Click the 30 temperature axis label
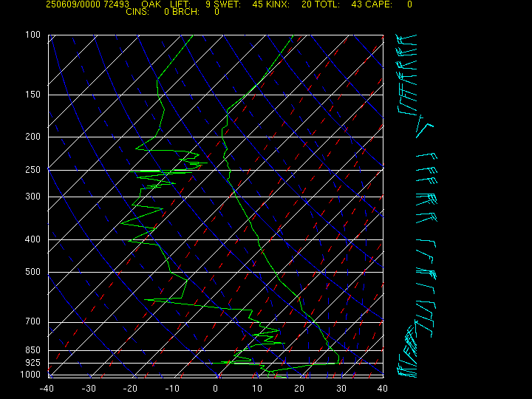 [x=341, y=389]
